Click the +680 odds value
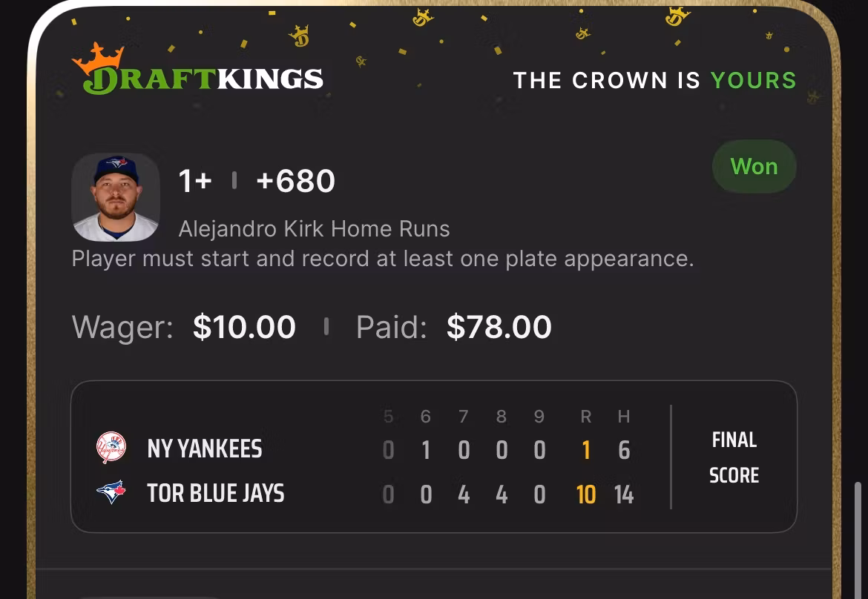 (x=295, y=181)
